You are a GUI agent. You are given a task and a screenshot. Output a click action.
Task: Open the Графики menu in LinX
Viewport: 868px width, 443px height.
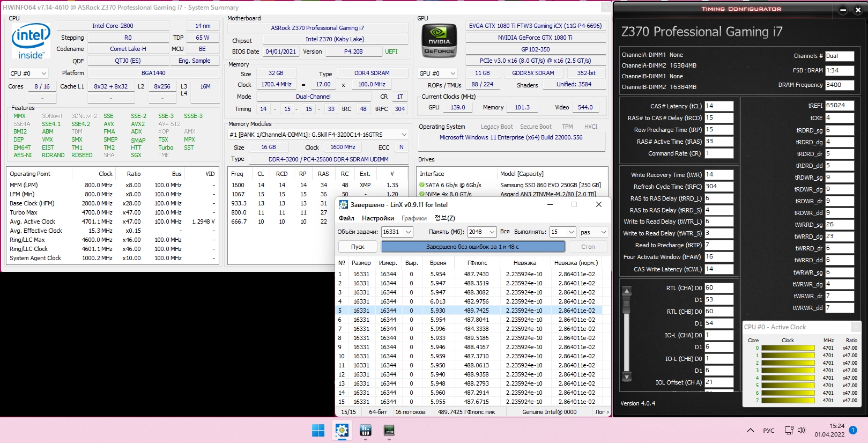tap(414, 218)
